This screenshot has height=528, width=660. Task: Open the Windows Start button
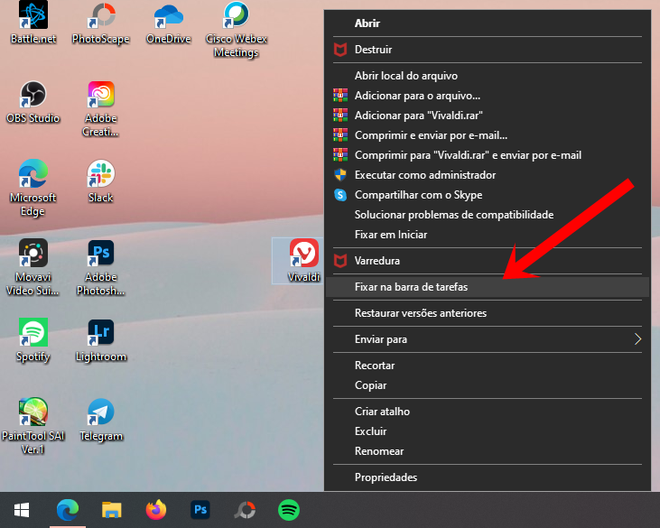point(21,510)
